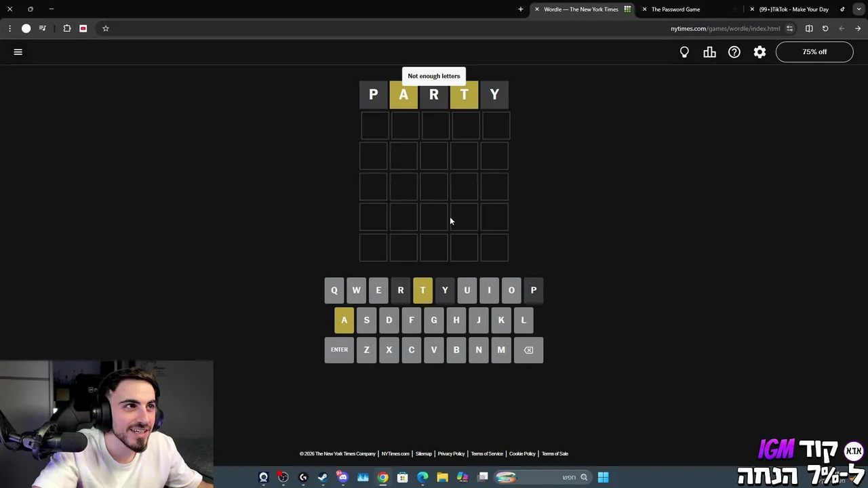Tap the W key on Wordle keyboard
This screenshot has width=868, height=488.
tap(356, 290)
